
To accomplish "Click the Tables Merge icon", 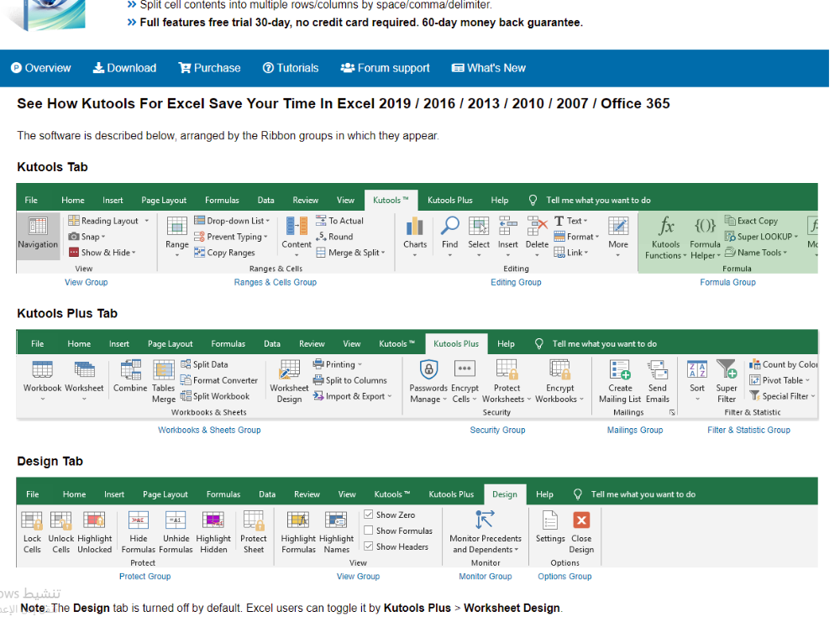I will pyautogui.click(x=164, y=370).
